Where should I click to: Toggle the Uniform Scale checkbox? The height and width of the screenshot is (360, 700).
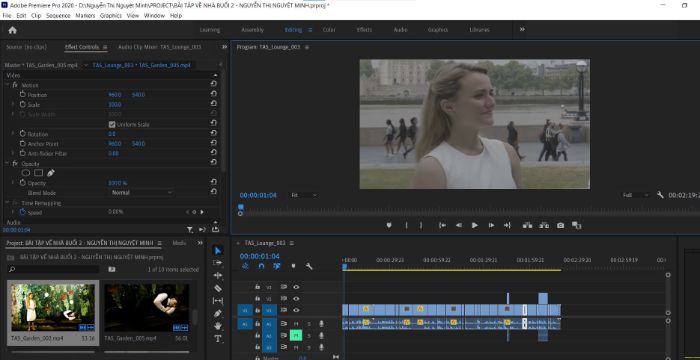tap(112, 124)
